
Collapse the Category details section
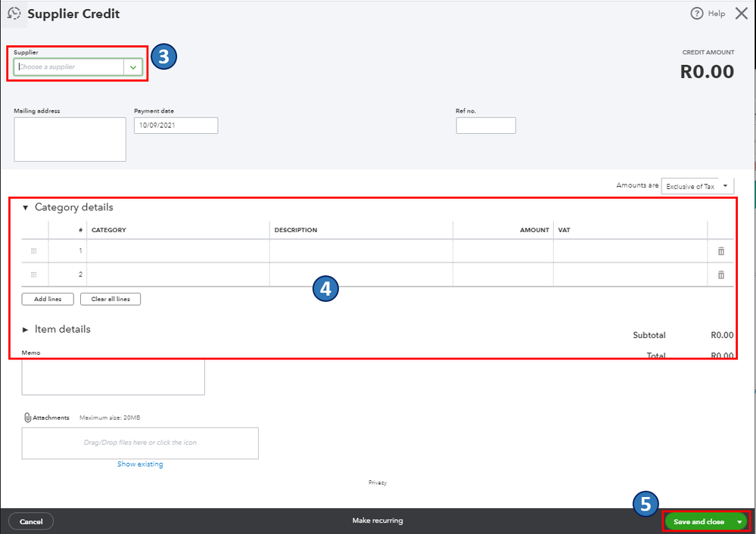[x=26, y=208]
